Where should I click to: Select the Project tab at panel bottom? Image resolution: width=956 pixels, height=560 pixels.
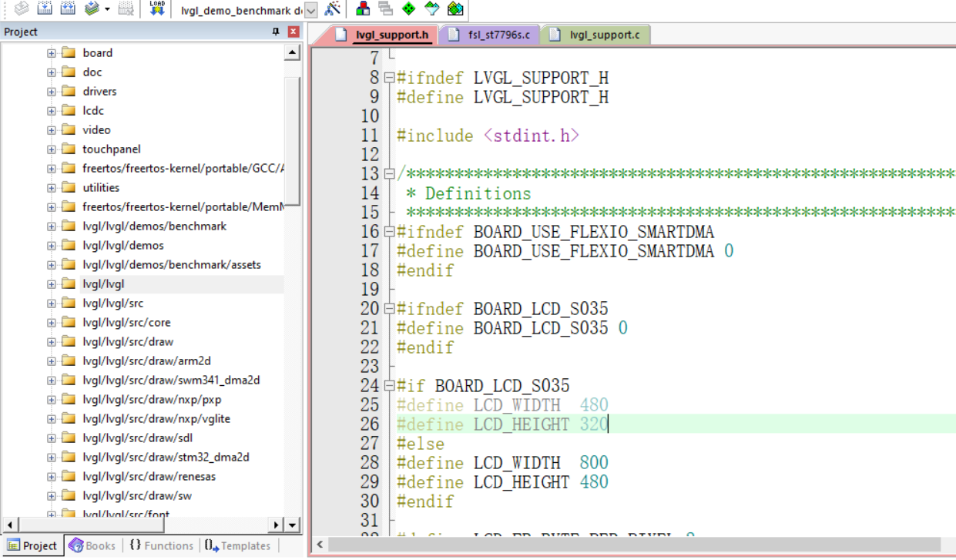[32, 545]
